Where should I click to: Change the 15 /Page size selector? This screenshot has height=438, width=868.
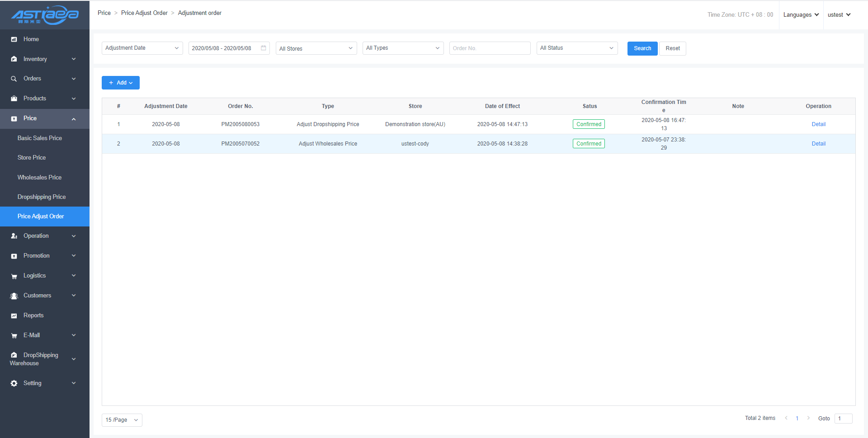click(122, 420)
